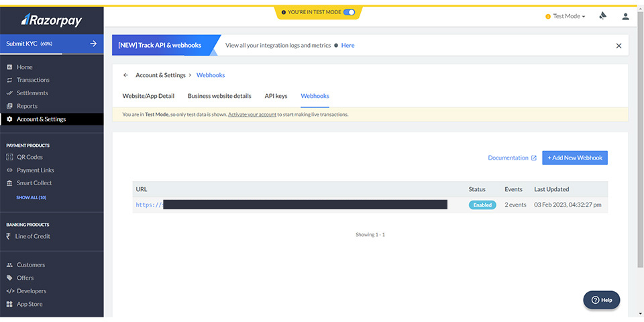Click the Developers code icon
This screenshot has height=322, width=644.
10,291
